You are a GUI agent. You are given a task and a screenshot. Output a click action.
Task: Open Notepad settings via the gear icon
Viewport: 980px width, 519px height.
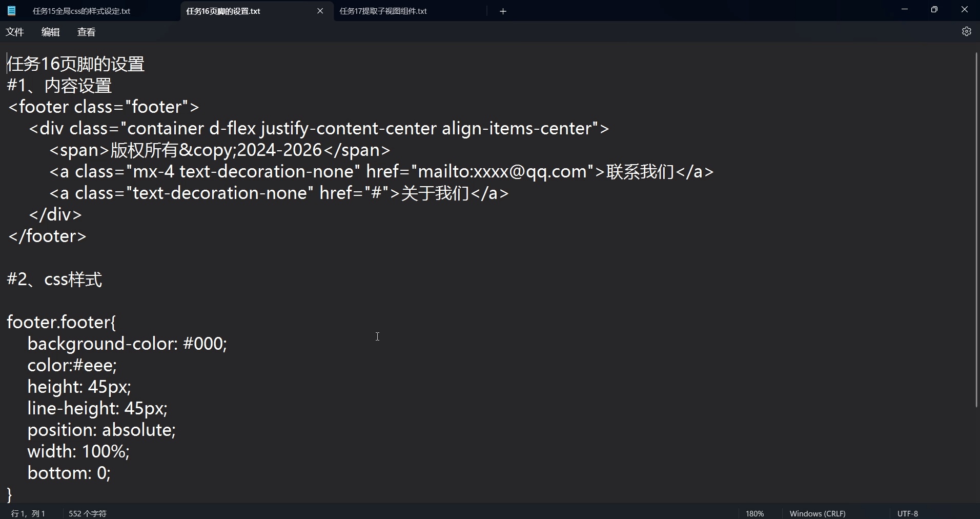coord(967,31)
